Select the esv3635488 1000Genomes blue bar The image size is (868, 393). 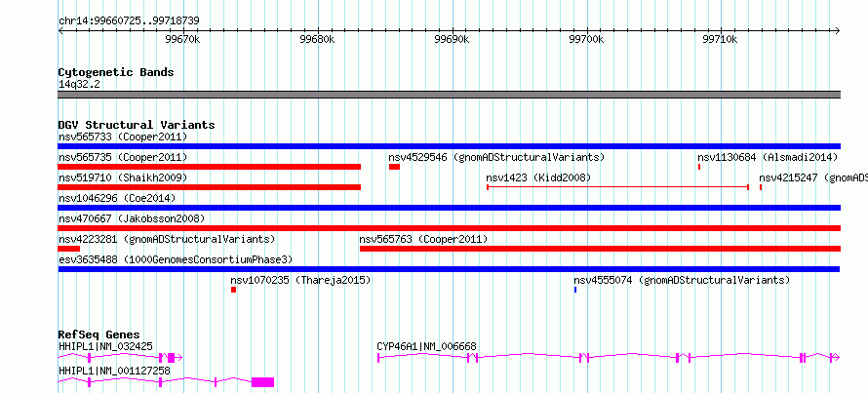[x=449, y=269]
